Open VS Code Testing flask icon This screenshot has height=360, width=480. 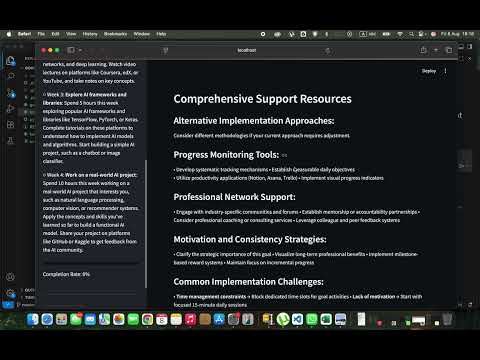tap(11, 140)
